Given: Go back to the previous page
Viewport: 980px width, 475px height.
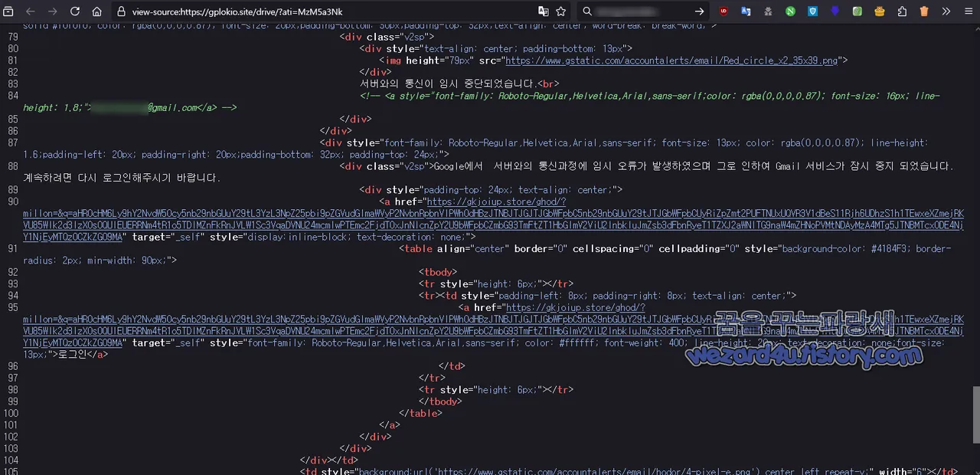Looking at the screenshot, I should coord(31,11).
